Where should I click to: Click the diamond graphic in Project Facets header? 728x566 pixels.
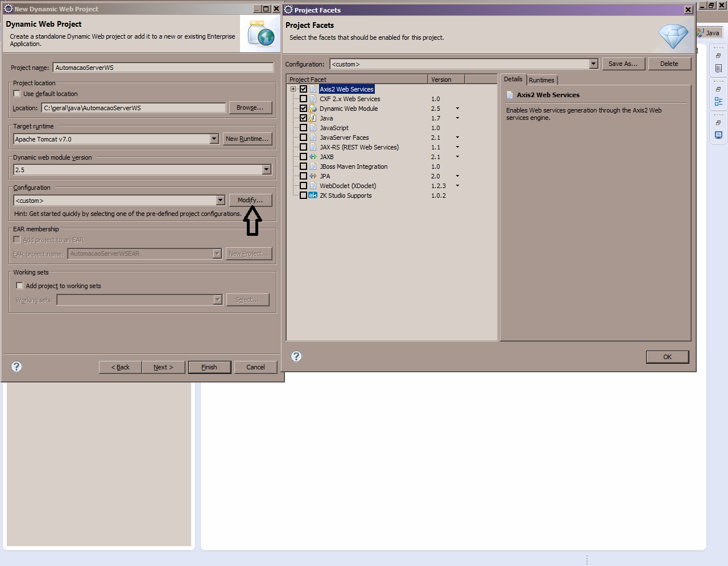[673, 36]
